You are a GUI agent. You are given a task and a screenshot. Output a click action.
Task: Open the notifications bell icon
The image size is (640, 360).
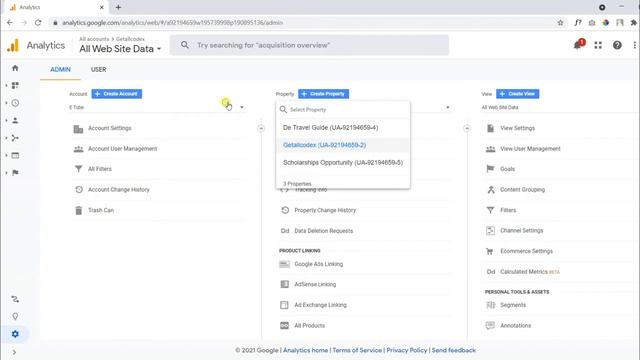point(578,45)
